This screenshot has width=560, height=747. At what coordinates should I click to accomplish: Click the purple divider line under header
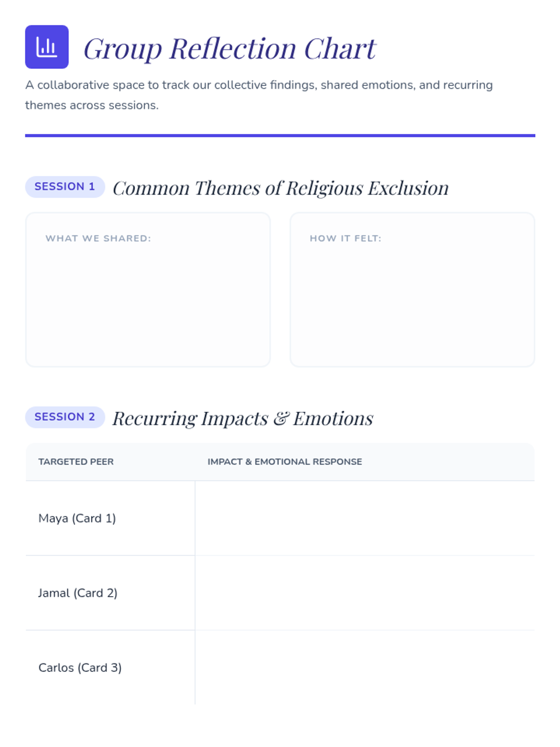(x=280, y=135)
